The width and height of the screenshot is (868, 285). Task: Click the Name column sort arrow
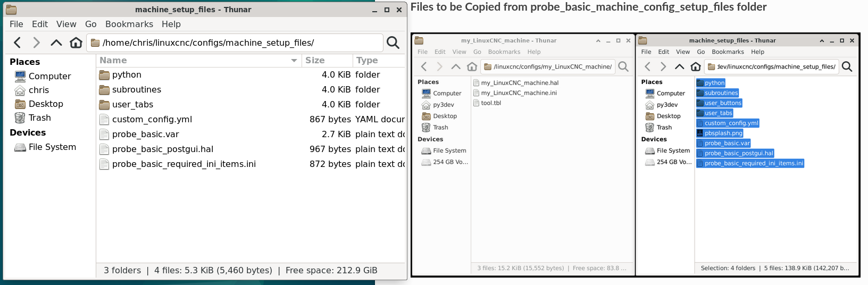pos(294,61)
